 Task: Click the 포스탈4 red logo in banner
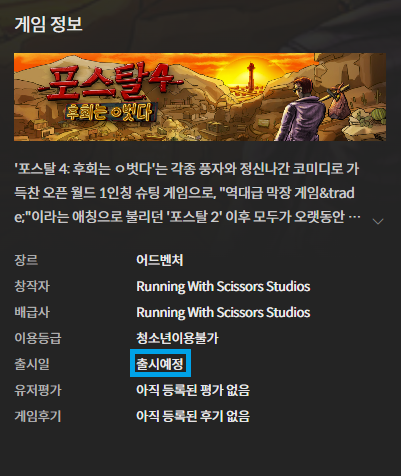pyautogui.click(x=108, y=81)
